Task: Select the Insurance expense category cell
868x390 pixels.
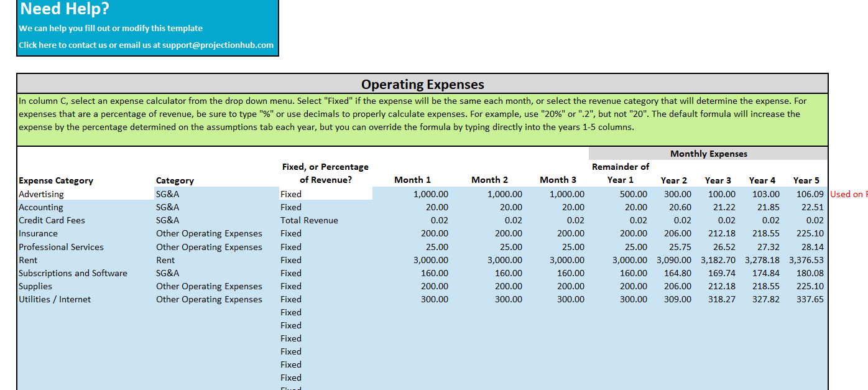Action: (x=86, y=233)
